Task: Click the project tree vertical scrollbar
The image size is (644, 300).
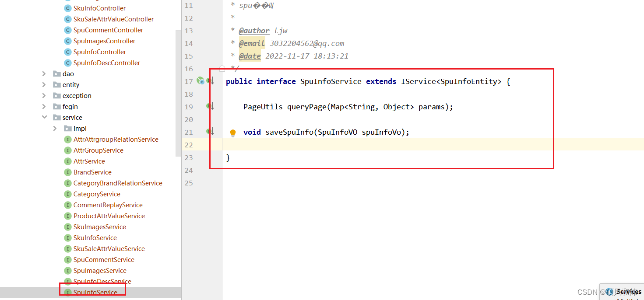Action: tap(178, 93)
